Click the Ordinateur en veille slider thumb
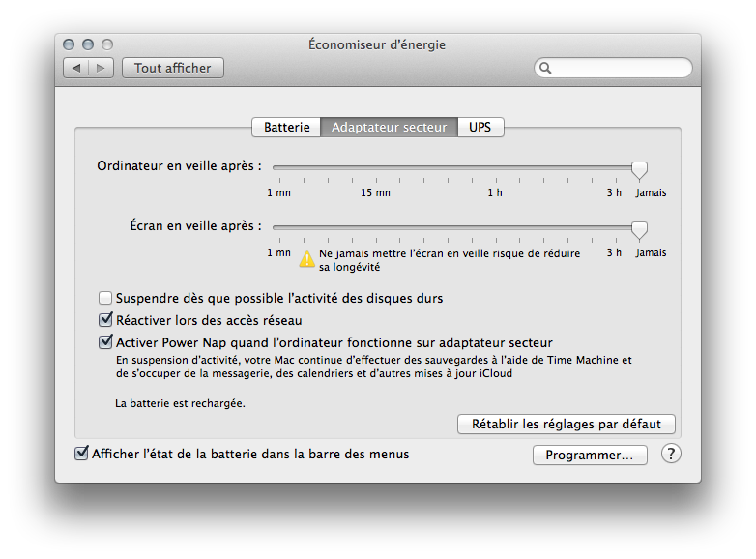 pyautogui.click(x=639, y=170)
